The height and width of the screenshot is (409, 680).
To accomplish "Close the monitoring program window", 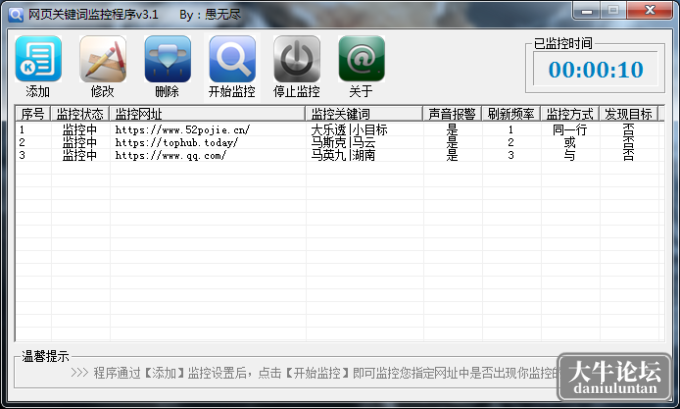I will pos(650,11).
